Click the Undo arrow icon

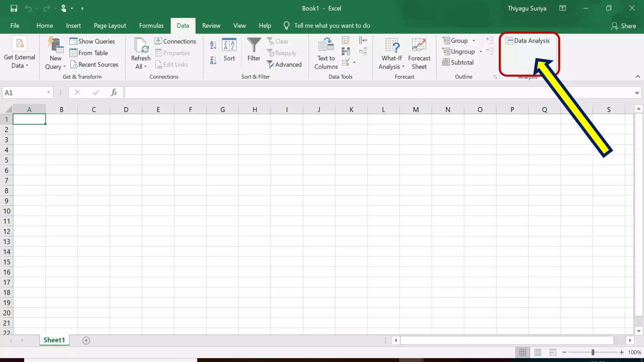[28, 8]
